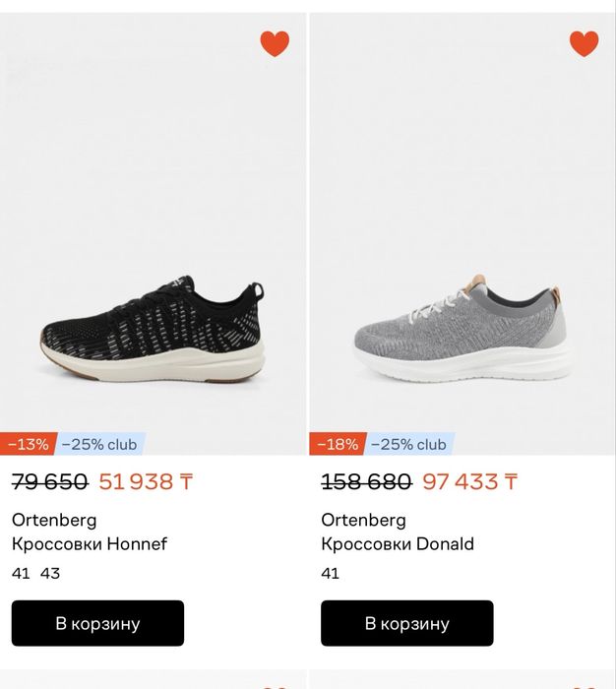Tap the −25% club badge under Honnef
This screenshot has height=689, width=616.
pyautogui.click(x=100, y=444)
